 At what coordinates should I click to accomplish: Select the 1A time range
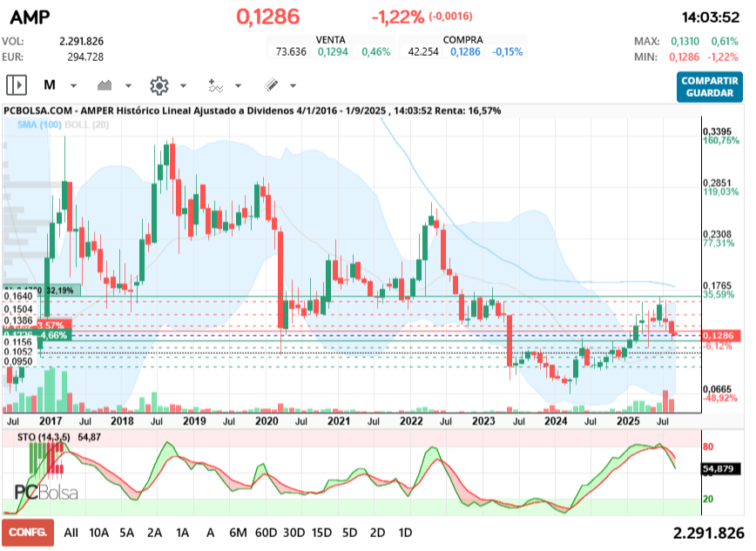click(x=182, y=533)
